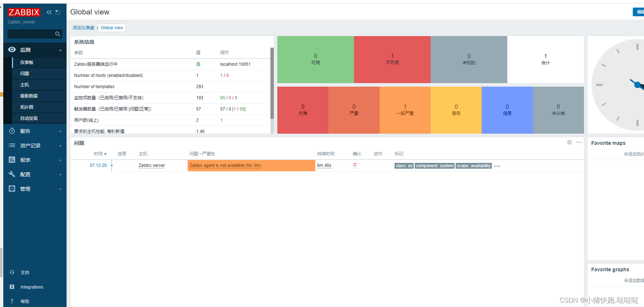Click the 警告 severity tile

tap(456, 110)
